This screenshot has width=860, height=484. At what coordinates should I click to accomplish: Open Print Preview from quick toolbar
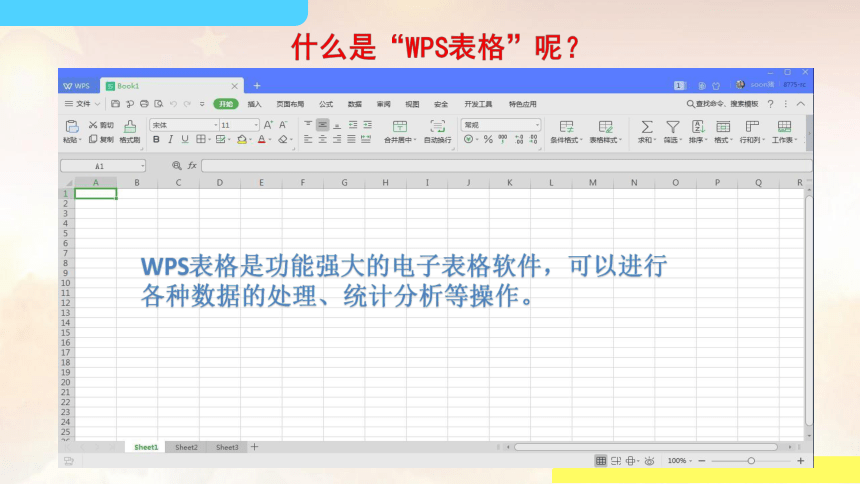(159, 104)
